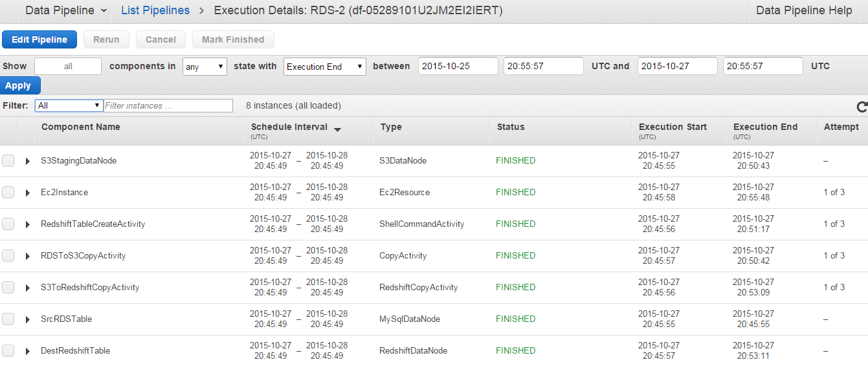Viewport: 868px width, 373px height.
Task: Open the Filter All dropdown
Action: 69,105
